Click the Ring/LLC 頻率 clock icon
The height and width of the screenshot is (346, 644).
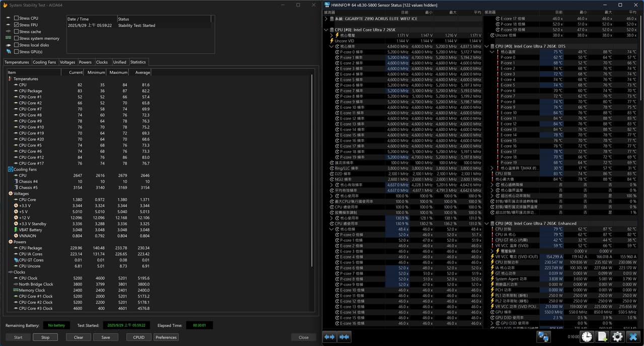point(331,168)
